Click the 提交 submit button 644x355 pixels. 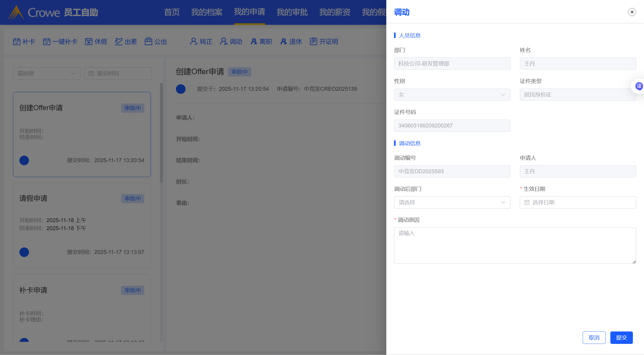621,338
